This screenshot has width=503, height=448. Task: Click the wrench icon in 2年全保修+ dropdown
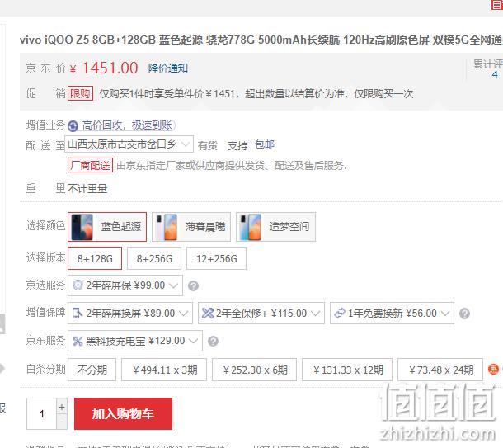tap(208, 313)
